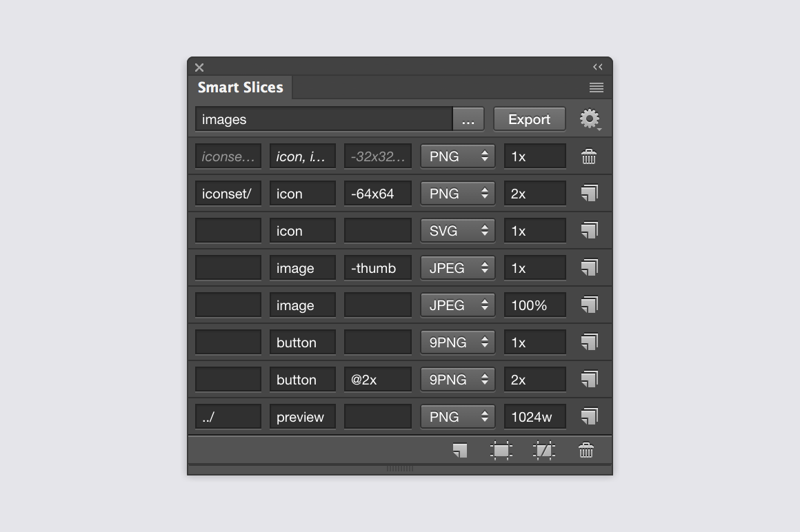Open the SVG format dropdown
This screenshot has width=800, height=532.
[458, 231]
